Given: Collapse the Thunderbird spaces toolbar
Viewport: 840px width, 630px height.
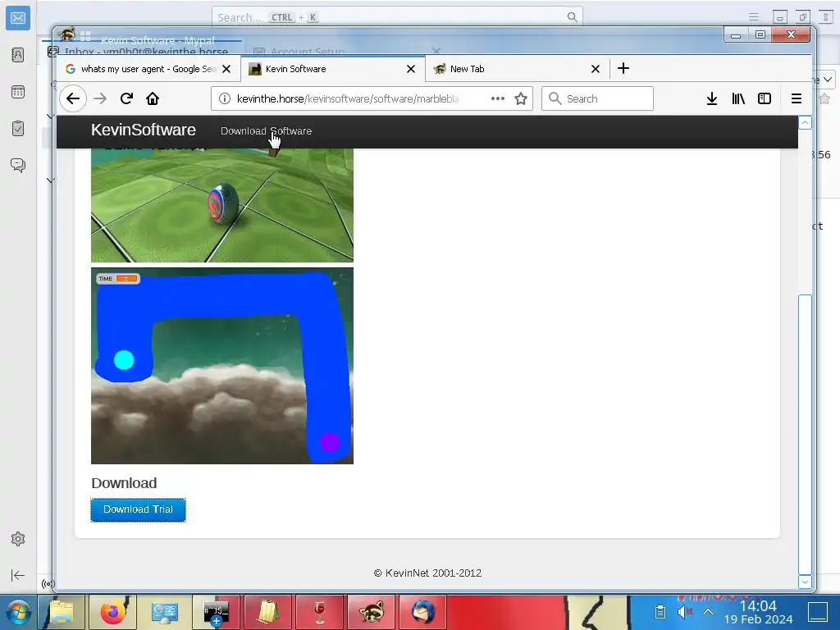Looking at the screenshot, I should click(18, 575).
